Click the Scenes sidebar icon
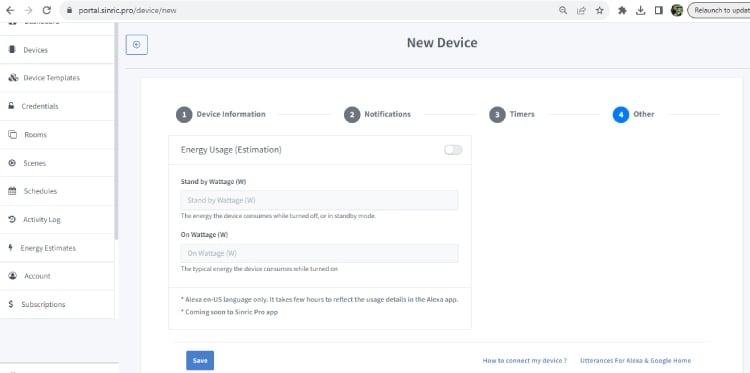 click(12, 163)
